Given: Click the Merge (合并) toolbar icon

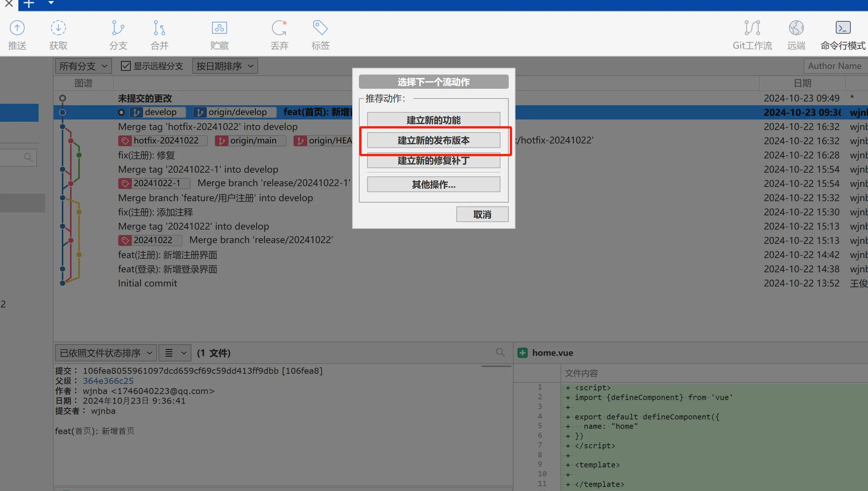Looking at the screenshot, I should click(x=159, y=28).
